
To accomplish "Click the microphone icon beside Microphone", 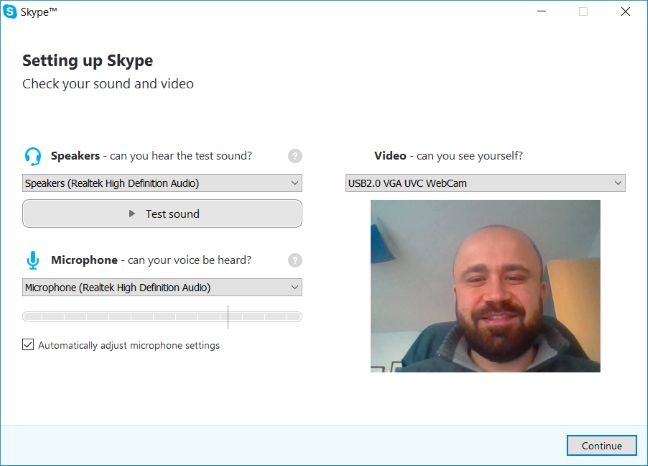I will [33, 260].
